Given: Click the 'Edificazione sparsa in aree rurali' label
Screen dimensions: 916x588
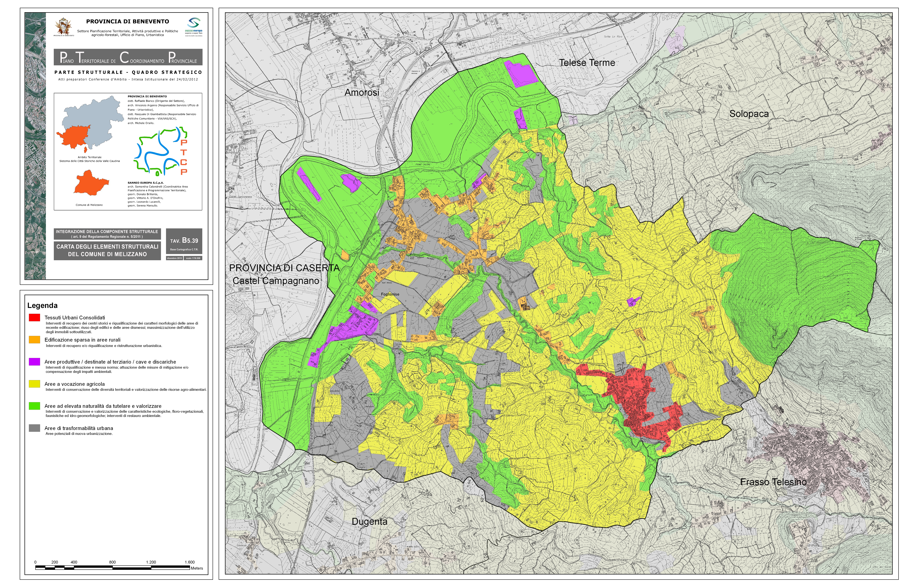Looking at the screenshot, I should tap(83, 340).
